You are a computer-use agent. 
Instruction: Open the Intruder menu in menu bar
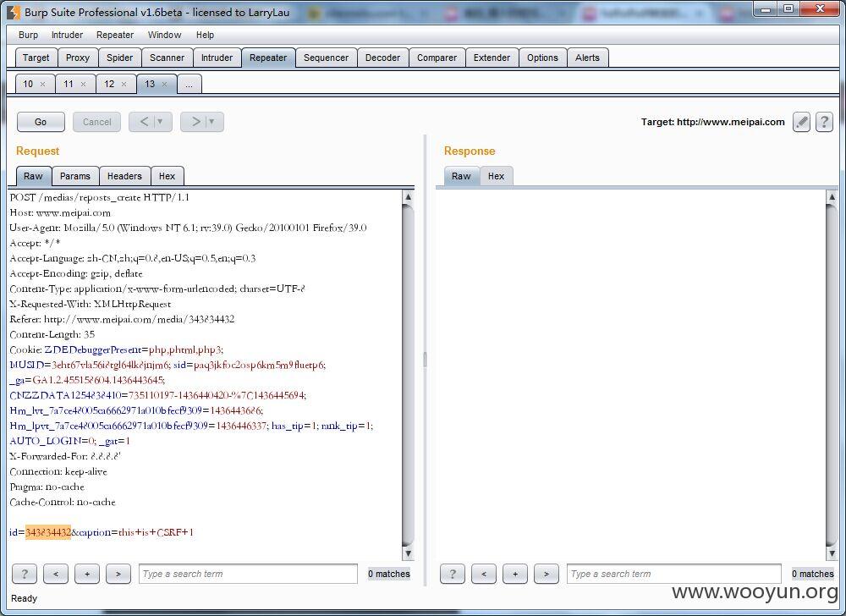tap(67, 35)
